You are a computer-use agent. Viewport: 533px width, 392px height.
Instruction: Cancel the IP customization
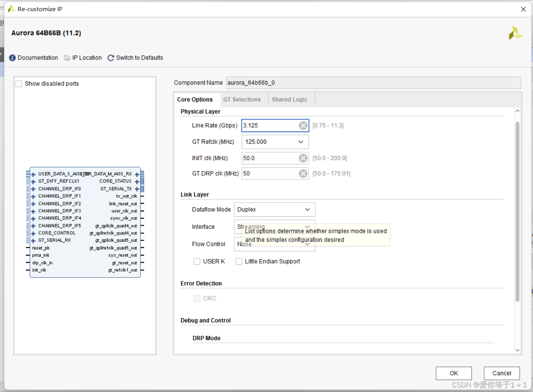(x=502, y=373)
